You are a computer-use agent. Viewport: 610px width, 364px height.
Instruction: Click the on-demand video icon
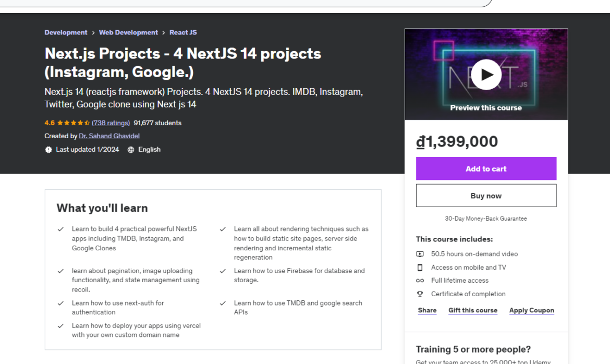click(420, 254)
